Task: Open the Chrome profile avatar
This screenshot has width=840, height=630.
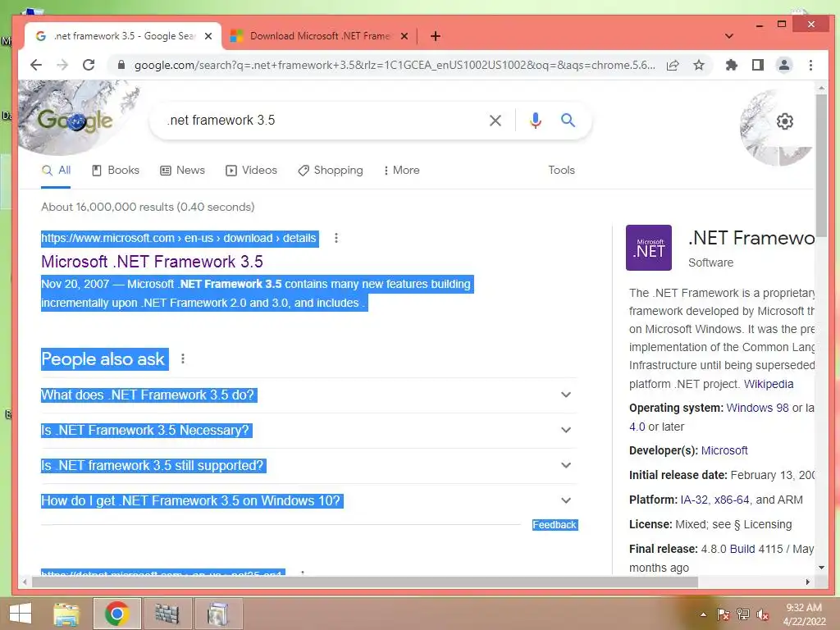Action: click(x=783, y=65)
